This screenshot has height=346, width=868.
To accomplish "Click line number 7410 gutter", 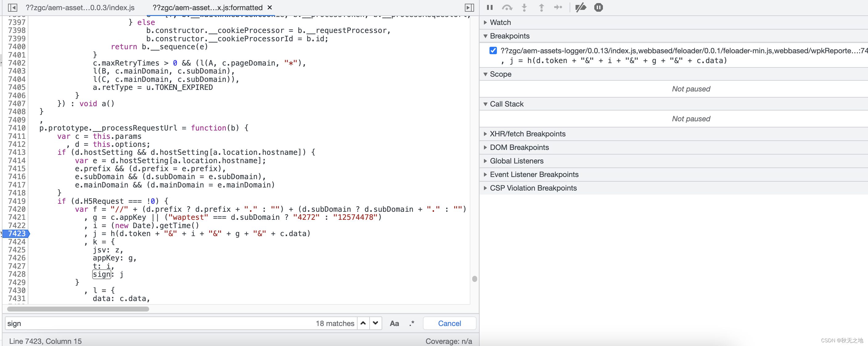I will pyautogui.click(x=17, y=128).
